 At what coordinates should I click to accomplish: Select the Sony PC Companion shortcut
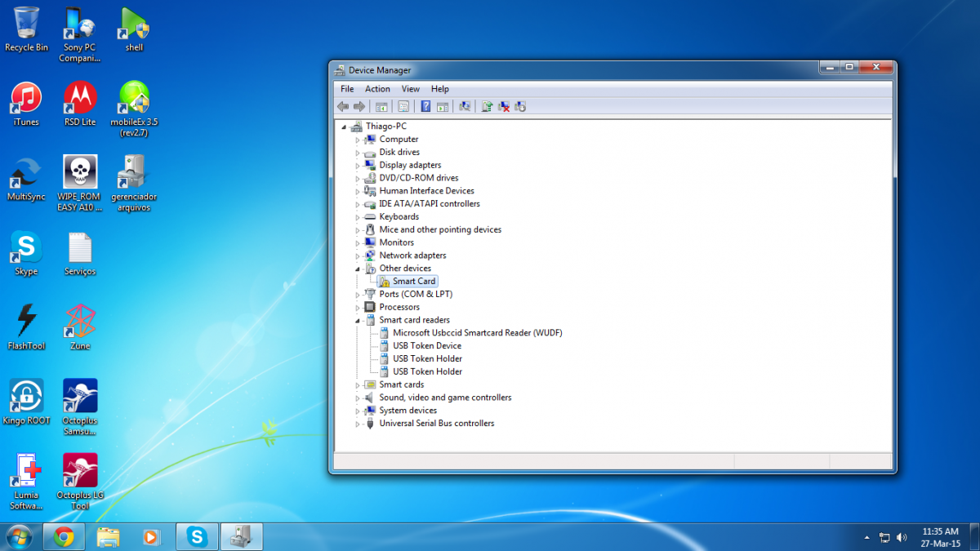[x=80, y=35]
